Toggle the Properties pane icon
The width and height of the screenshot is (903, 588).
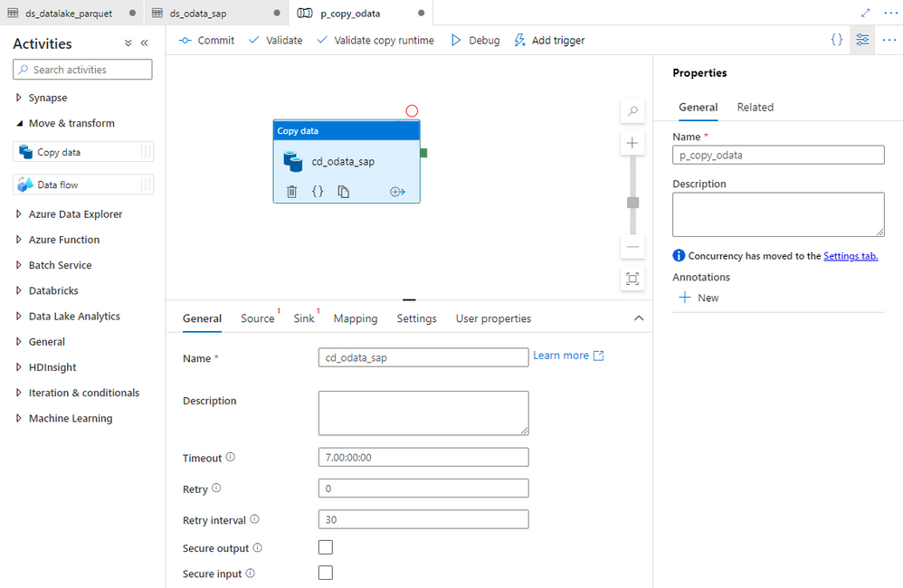click(862, 40)
